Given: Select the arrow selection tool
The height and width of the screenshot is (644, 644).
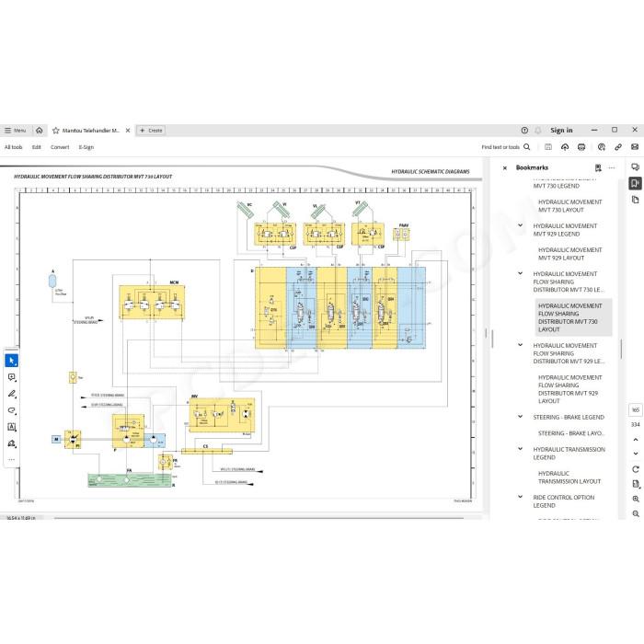Looking at the screenshot, I should 11,361.
